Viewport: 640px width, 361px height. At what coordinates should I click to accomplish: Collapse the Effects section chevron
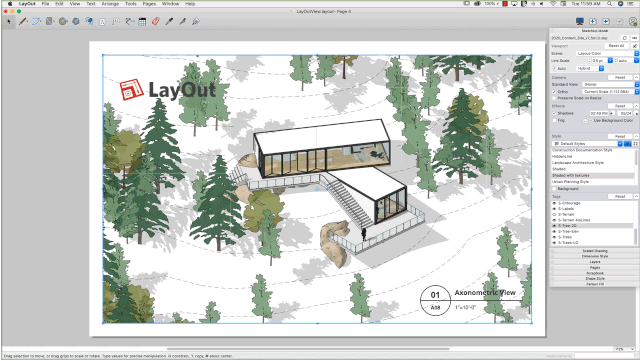point(636,106)
